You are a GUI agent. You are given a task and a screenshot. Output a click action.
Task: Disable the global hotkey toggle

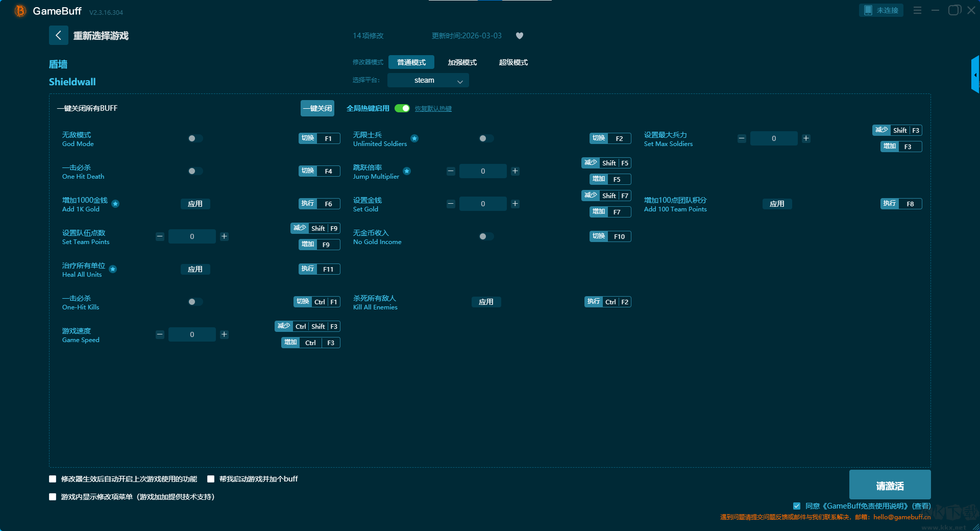tap(402, 108)
